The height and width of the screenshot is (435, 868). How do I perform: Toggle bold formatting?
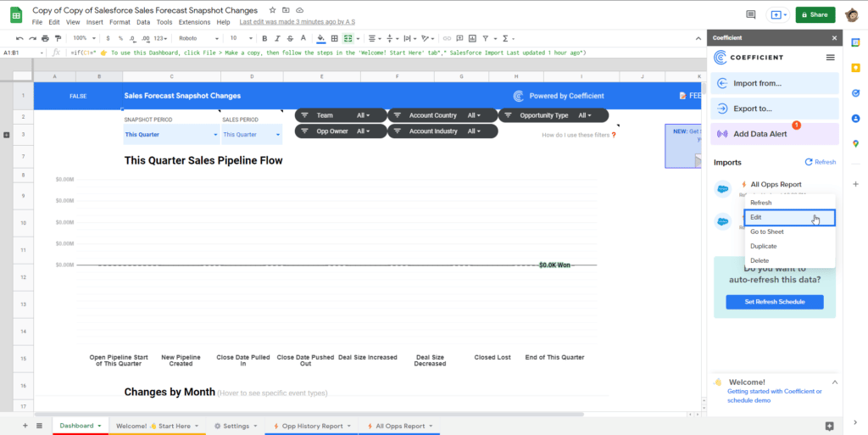(264, 38)
